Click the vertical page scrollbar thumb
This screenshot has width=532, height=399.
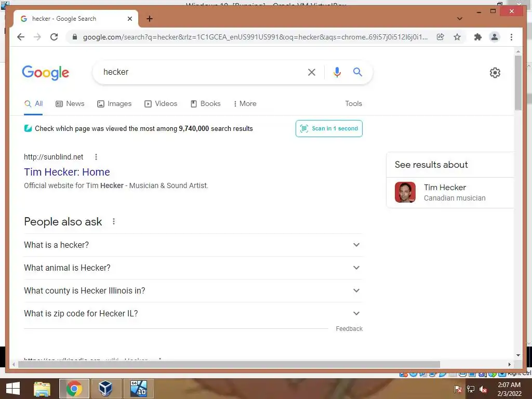coord(518,83)
